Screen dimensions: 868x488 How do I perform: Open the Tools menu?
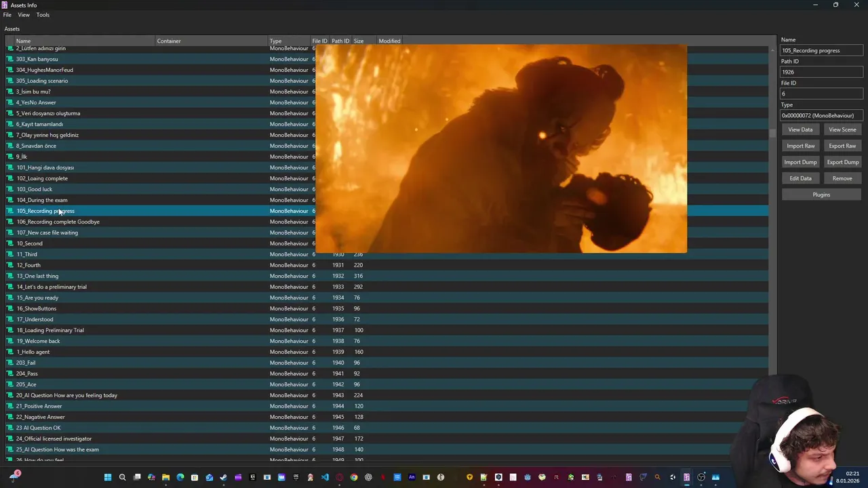43,15
